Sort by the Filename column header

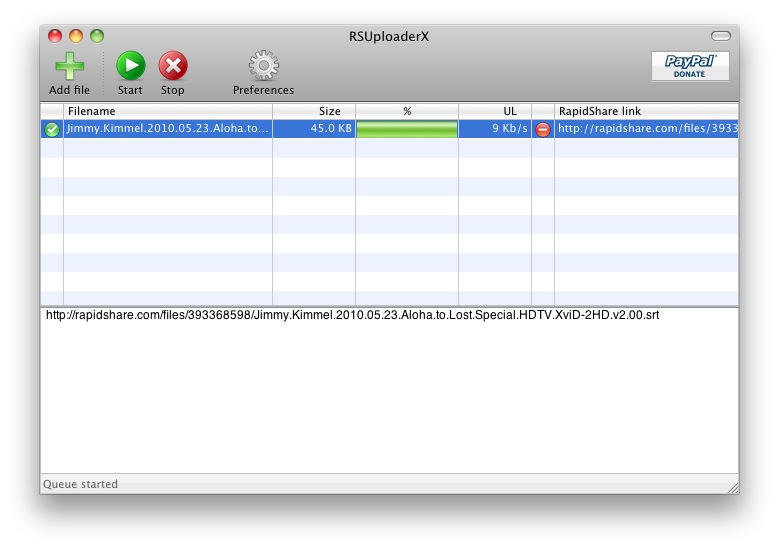[168, 111]
